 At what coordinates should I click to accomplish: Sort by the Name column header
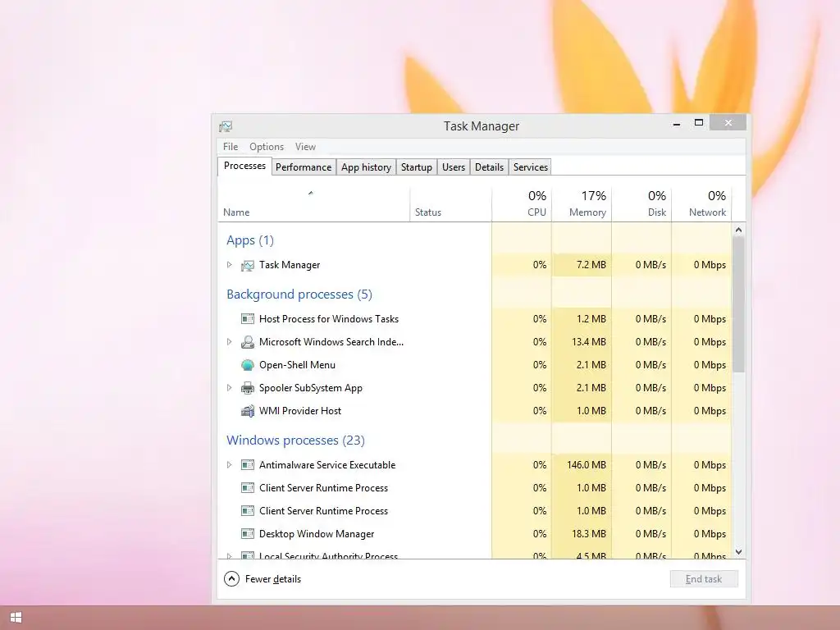click(314, 204)
